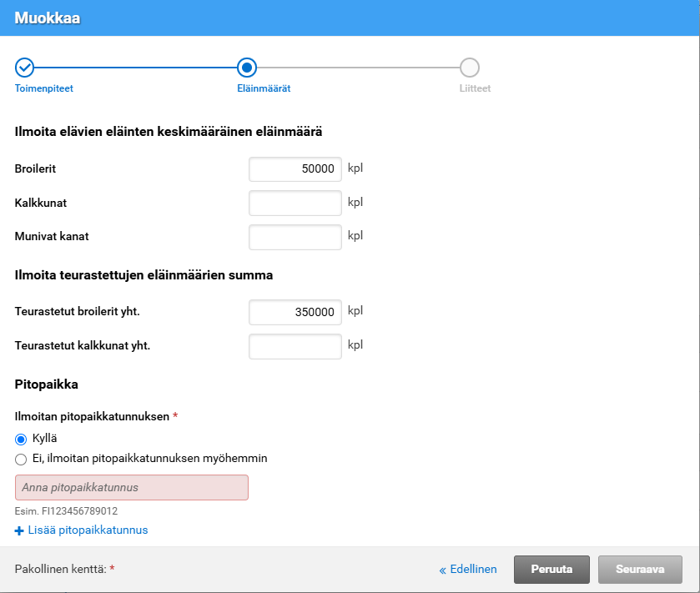Click the Teurastetut broilerit yht. field
This screenshot has height=593, width=700.
click(295, 313)
